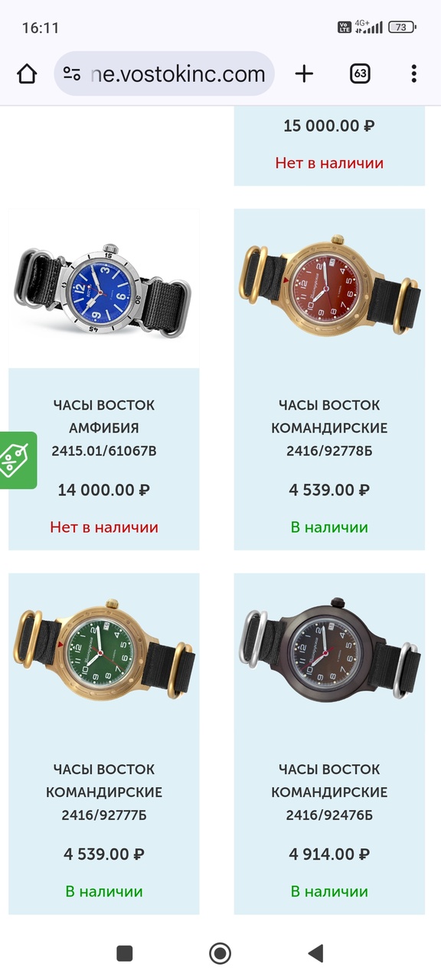Tap price 4 914.00 ₽

(x=329, y=854)
